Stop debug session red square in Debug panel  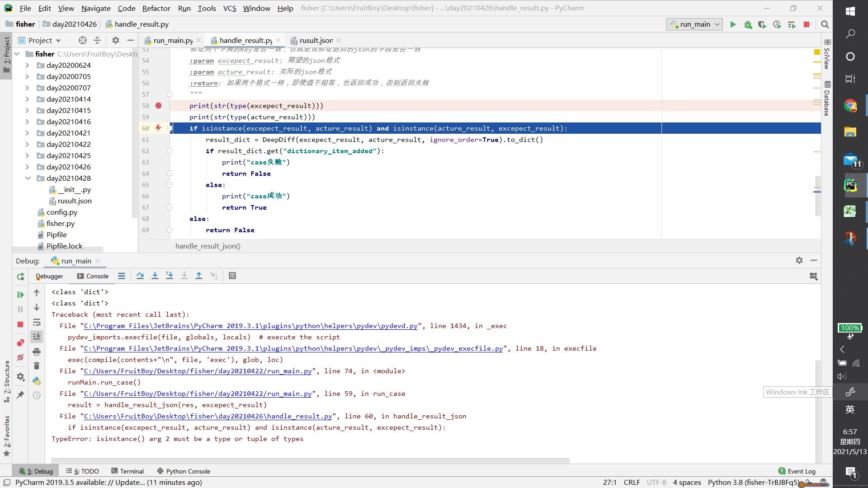(20, 324)
